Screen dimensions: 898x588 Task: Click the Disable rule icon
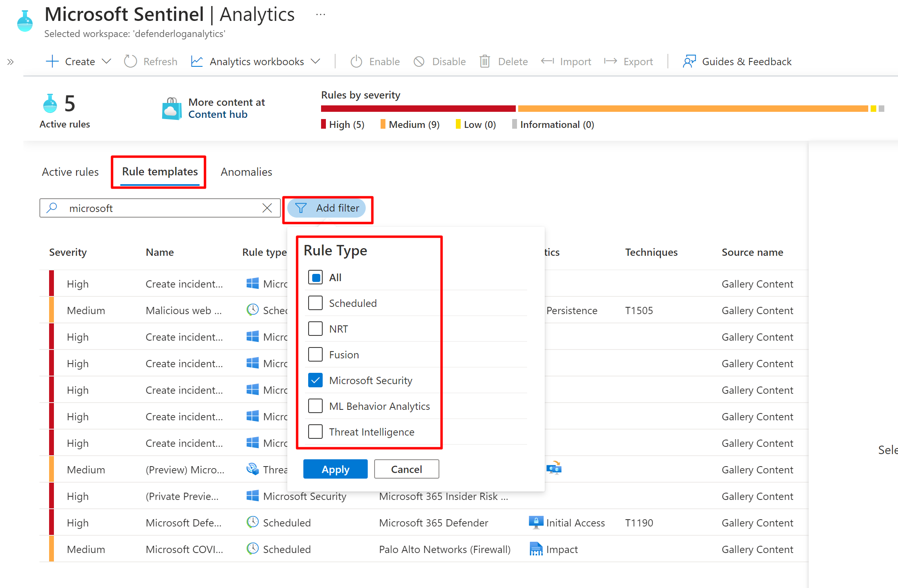click(419, 62)
